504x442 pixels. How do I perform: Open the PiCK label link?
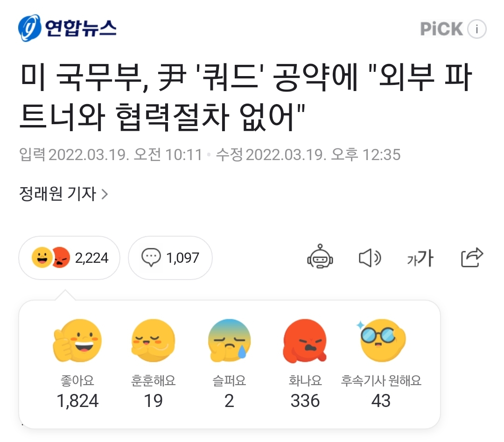pyautogui.click(x=441, y=29)
